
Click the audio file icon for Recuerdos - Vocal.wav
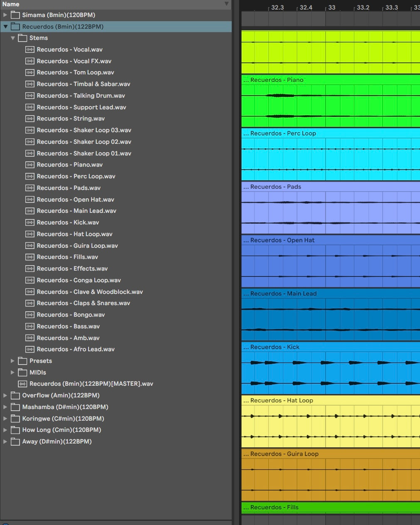(30, 49)
